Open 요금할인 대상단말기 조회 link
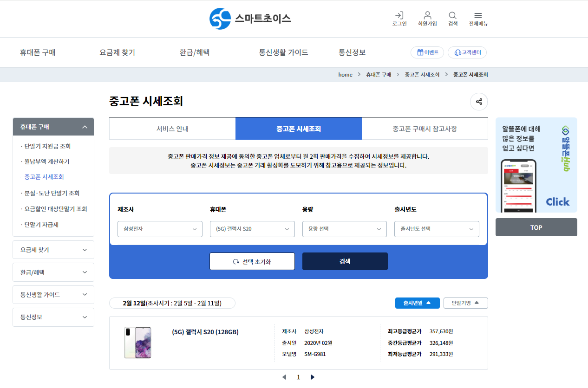 coord(55,209)
